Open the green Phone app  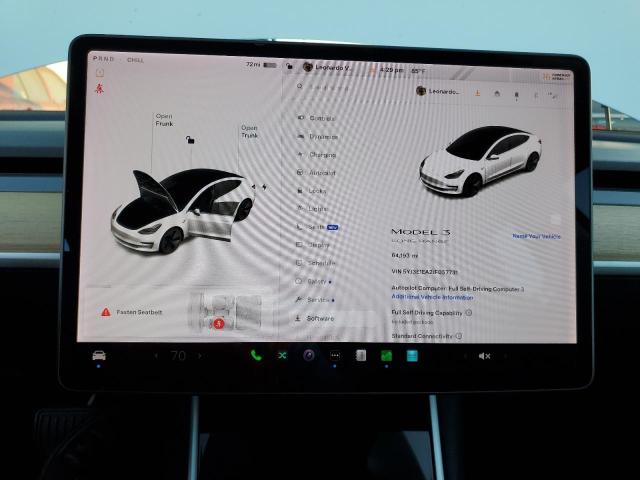[256, 355]
